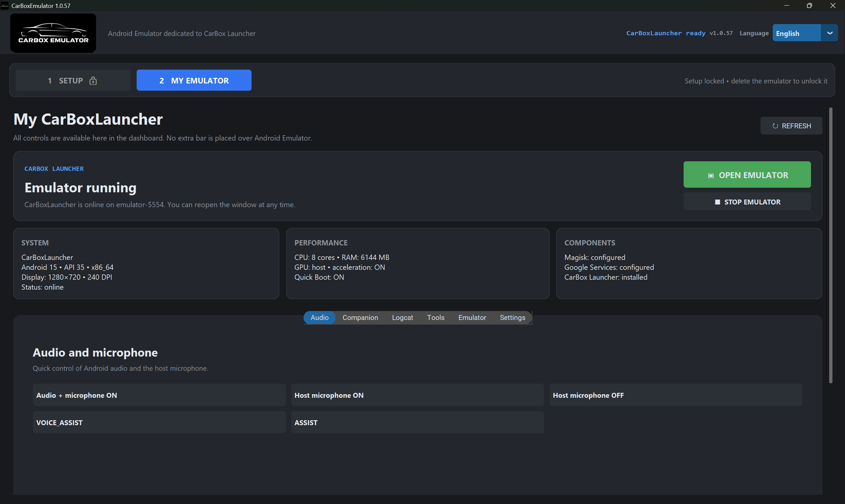845x504 pixels.
Task: Click the 'v1.0.57' version label
Action: click(721, 33)
